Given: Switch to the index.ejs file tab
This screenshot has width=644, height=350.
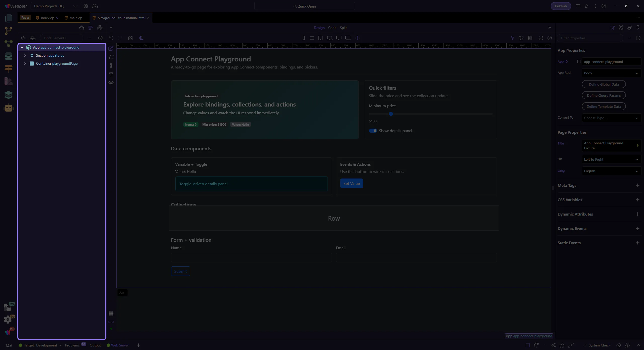Looking at the screenshot, I should tap(48, 18).
